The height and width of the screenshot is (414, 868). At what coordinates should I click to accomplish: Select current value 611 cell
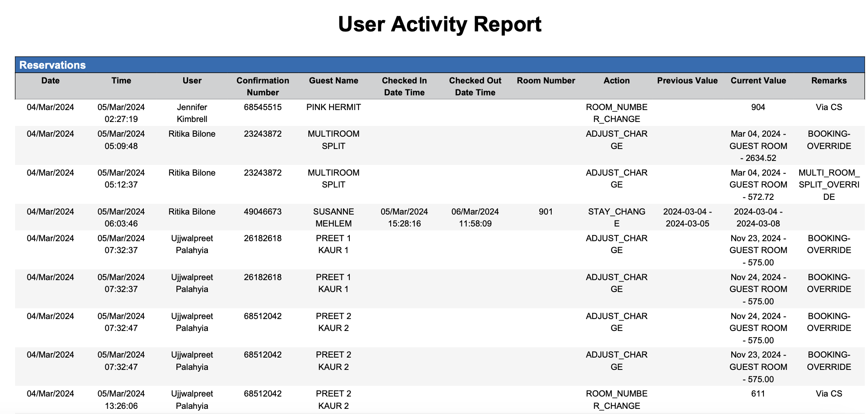pos(758,394)
